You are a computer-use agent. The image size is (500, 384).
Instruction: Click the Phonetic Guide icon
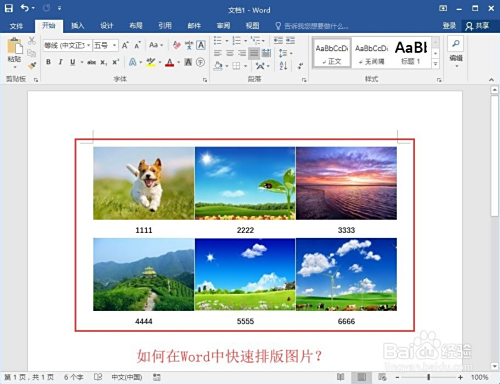tap(189, 45)
